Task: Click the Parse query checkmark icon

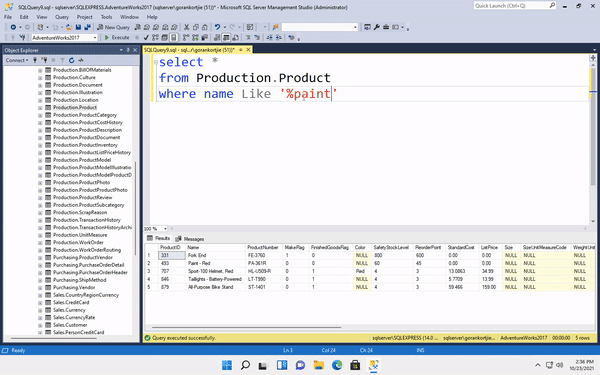Action: click(146, 38)
